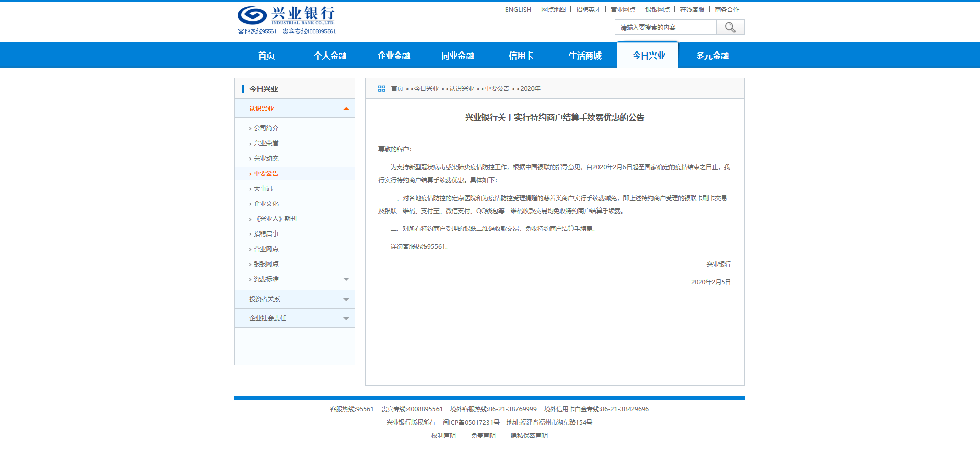Click the 投资者关系 sidebar heading

tap(264, 299)
